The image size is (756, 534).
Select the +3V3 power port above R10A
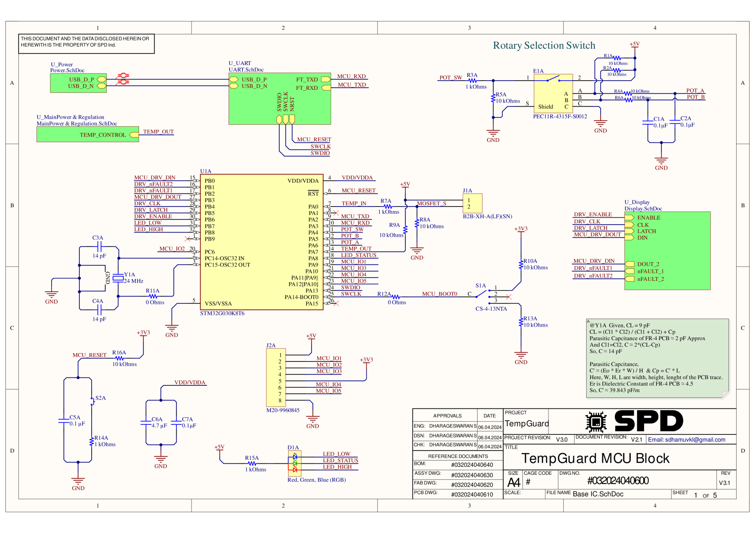click(521, 230)
